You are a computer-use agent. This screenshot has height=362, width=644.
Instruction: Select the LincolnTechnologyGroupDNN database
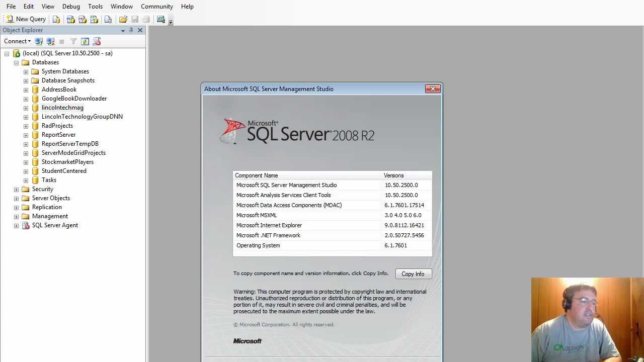[82, 117]
